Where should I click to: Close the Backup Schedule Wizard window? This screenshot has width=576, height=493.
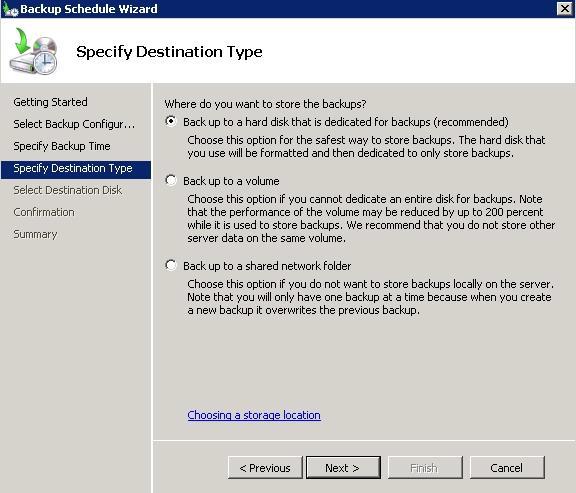(565, 8)
